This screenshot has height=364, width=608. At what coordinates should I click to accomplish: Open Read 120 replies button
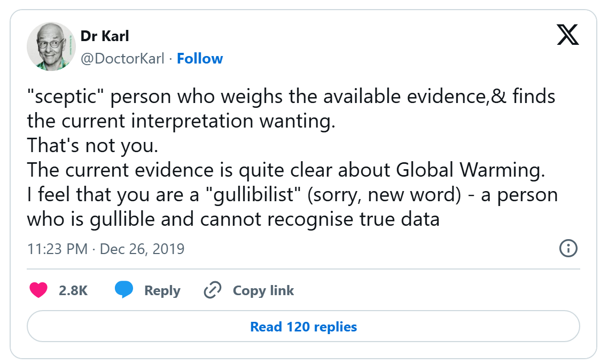click(x=303, y=326)
